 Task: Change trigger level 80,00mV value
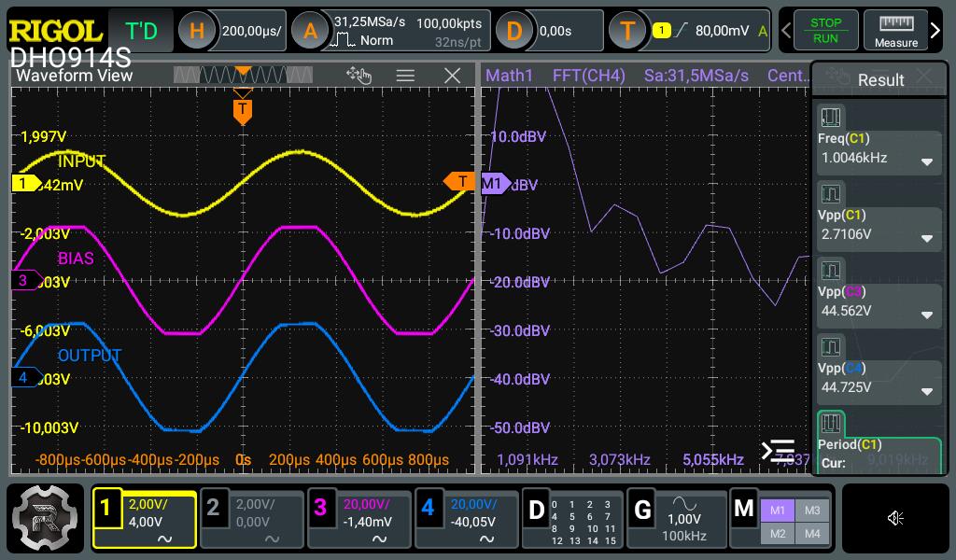(722, 31)
